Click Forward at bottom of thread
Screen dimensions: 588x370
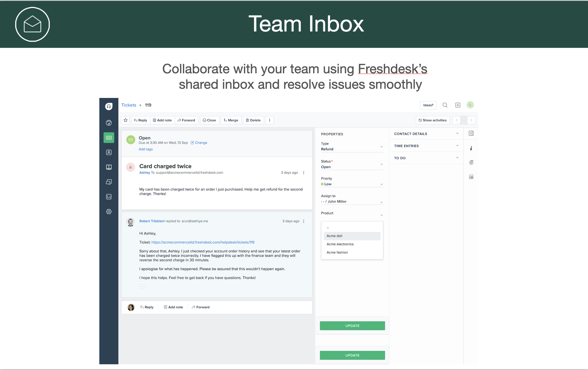coord(201,307)
